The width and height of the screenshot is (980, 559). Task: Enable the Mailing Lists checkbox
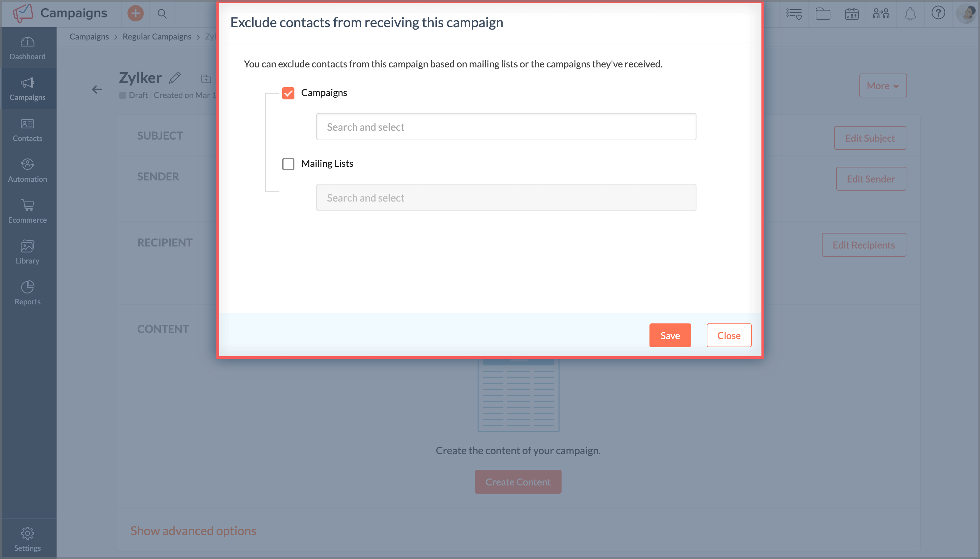point(288,164)
